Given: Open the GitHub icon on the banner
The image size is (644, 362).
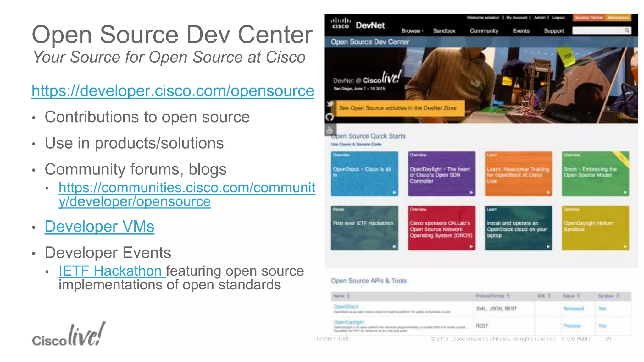Looking at the screenshot, I should point(330,117).
